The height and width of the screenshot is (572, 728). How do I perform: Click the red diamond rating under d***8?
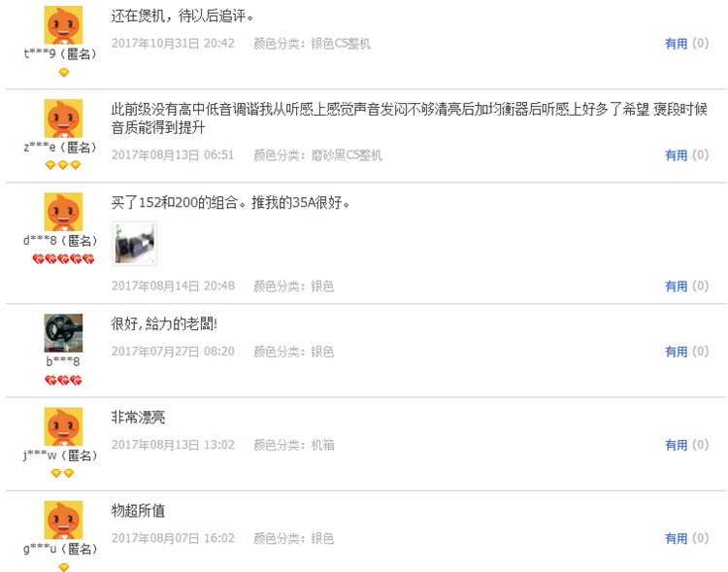click(x=63, y=259)
